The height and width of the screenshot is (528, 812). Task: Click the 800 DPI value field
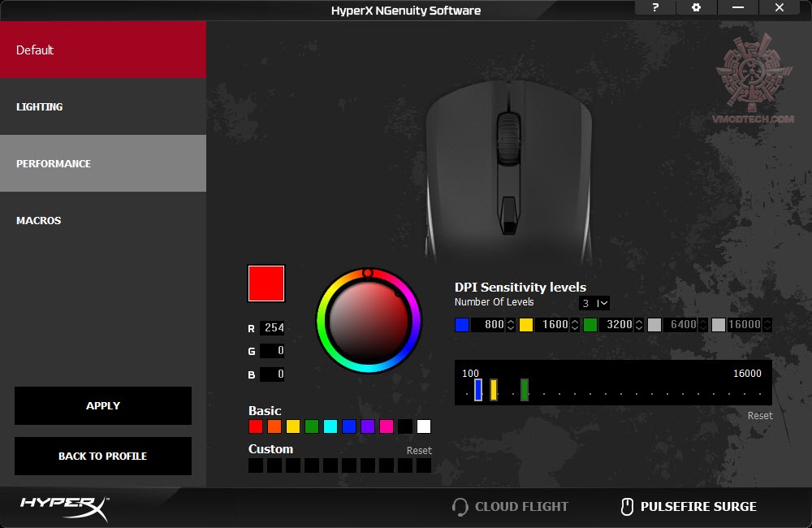click(x=488, y=324)
